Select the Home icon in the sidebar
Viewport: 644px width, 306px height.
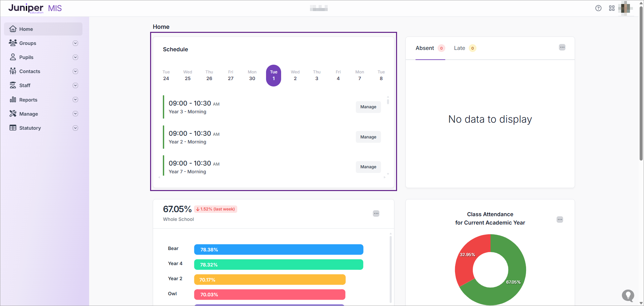13,29
